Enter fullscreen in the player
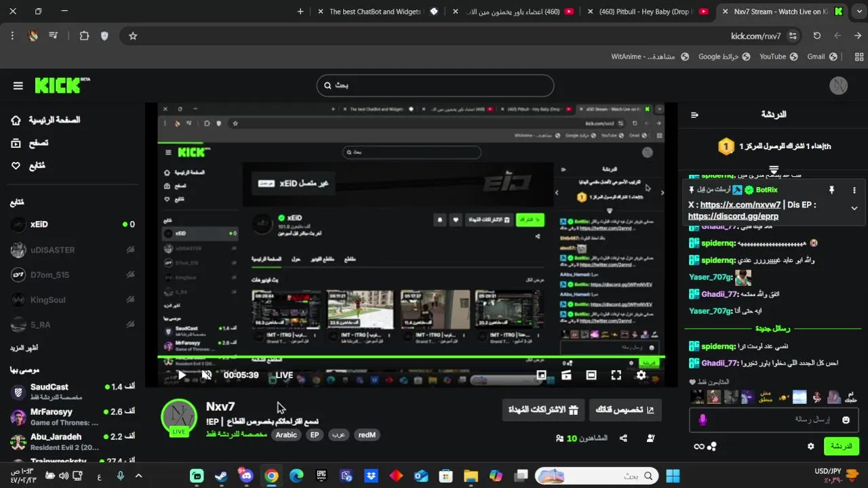868x488 pixels. coord(616,375)
